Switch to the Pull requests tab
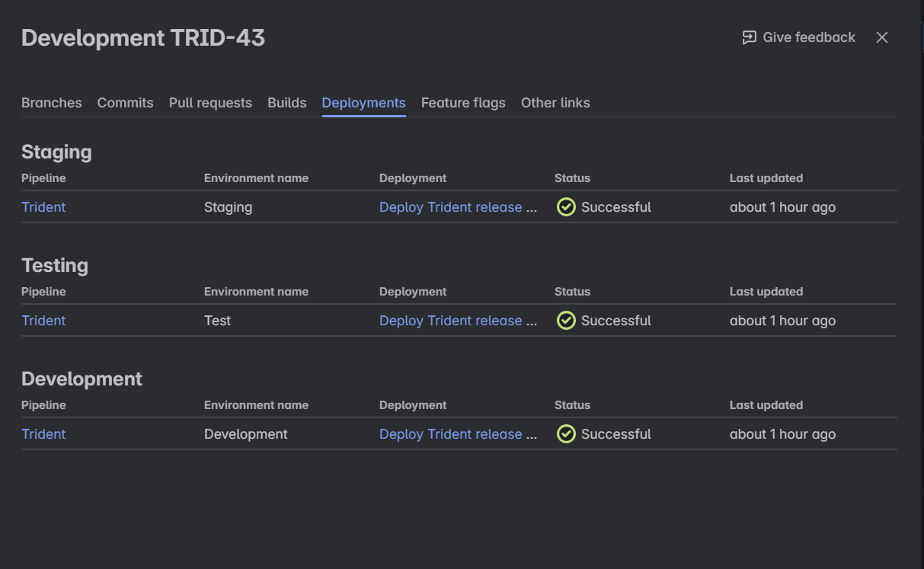The width and height of the screenshot is (924, 569). 210,102
